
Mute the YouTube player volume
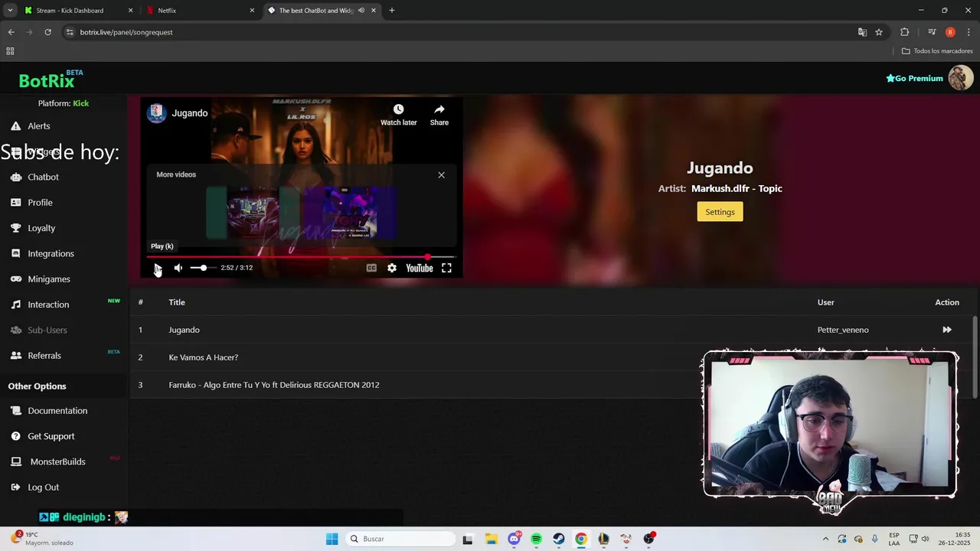coord(178,268)
